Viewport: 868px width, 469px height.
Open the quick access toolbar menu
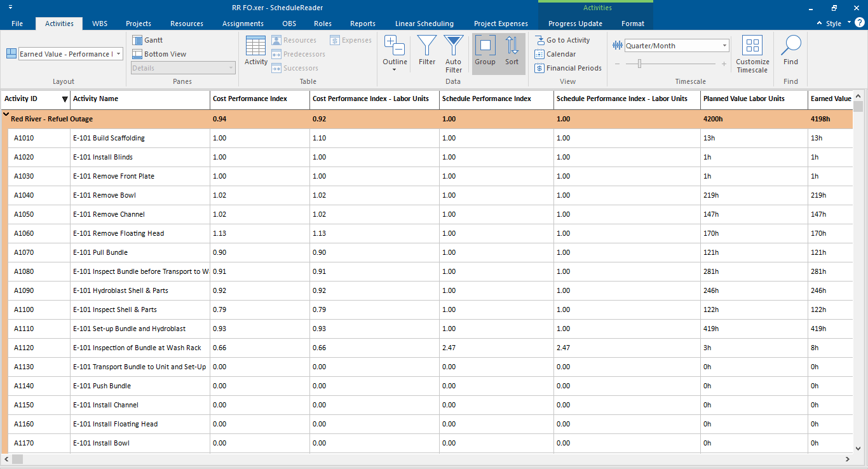tap(11, 7)
